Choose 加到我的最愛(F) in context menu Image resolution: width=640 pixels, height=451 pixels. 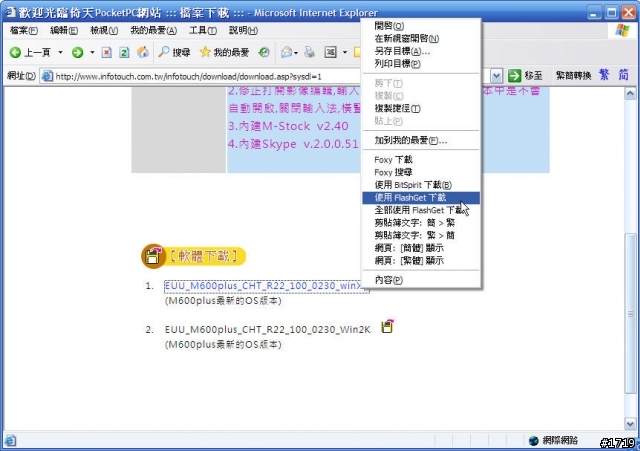[421, 140]
